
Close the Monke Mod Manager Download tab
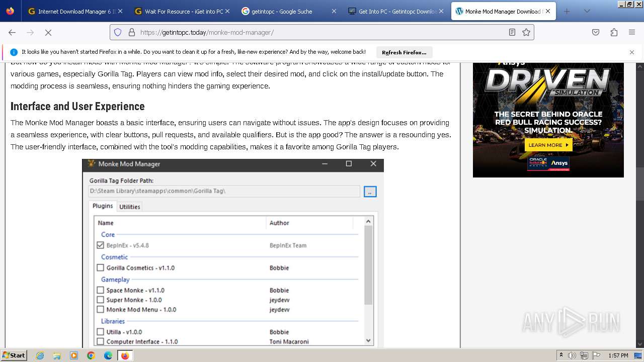click(548, 11)
